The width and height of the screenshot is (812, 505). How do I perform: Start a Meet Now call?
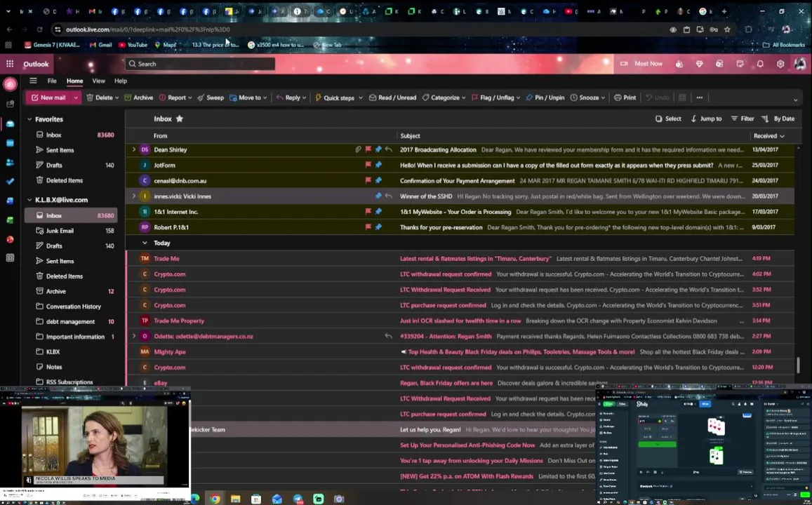[641, 64]
